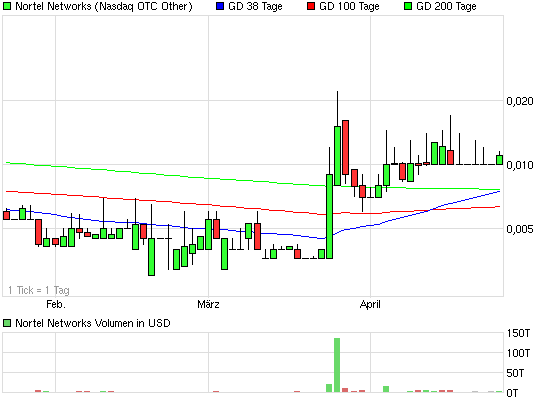This screenshot has width=545, height=401.
Task: Click the "100T" volume axis label
Action: pyautogui.click(x=518, y=353)
